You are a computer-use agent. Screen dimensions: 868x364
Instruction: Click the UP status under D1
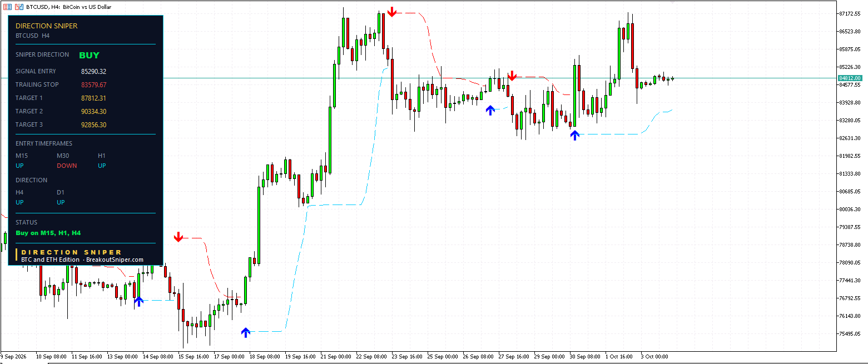(x=61, y=202)
